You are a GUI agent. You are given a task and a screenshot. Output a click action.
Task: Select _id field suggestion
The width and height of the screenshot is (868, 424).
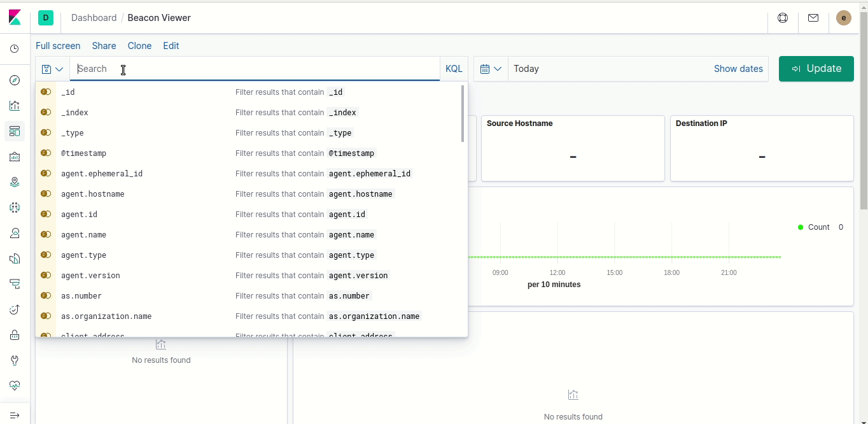[248, 92]
